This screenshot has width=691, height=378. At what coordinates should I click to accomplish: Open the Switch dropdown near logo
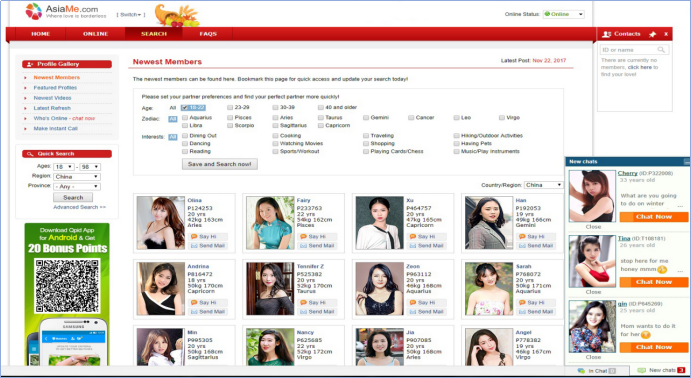pos(130,15)
